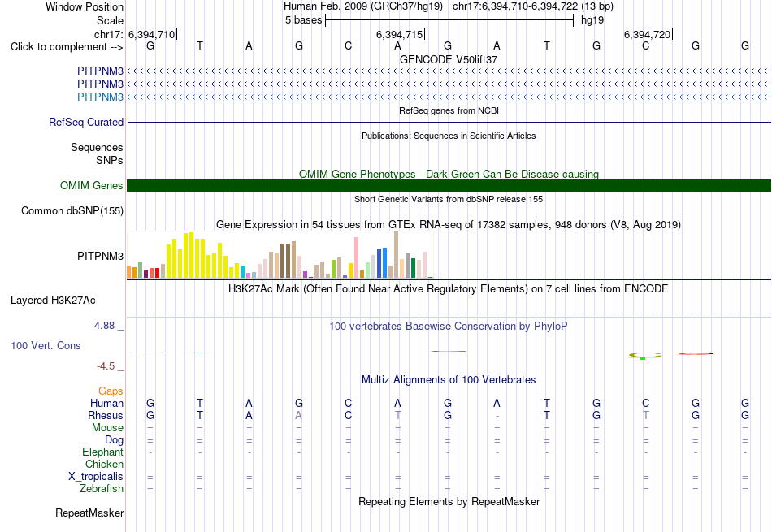772x532 pixels.
Task: Open the Layered H3K27Ac track label
Action: point(53,301)
